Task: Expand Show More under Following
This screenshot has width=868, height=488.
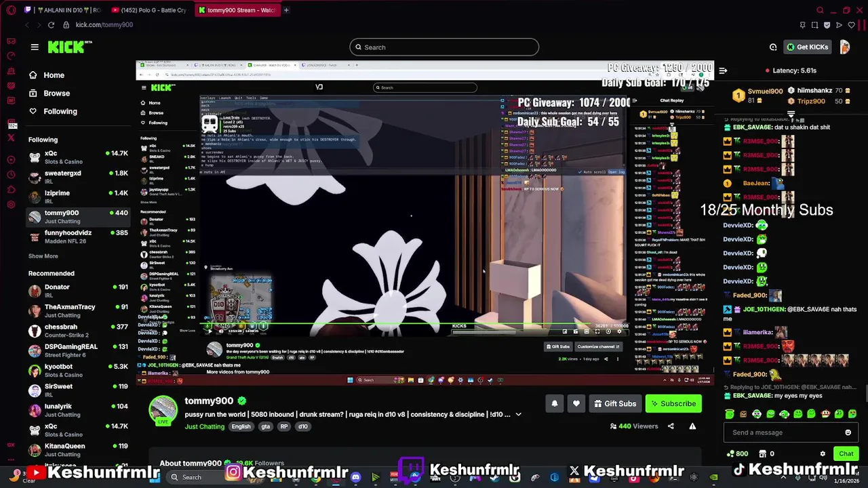Action: (43, 256)
